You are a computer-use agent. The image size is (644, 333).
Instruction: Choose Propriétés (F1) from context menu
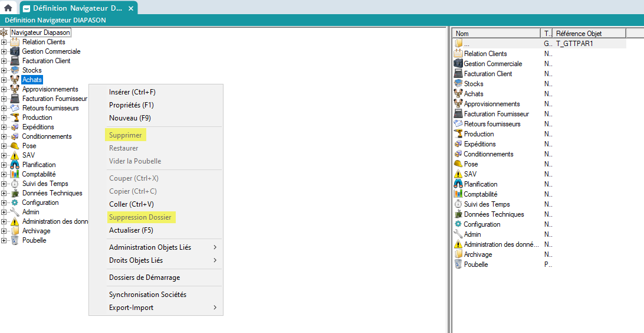pos(130,105)
